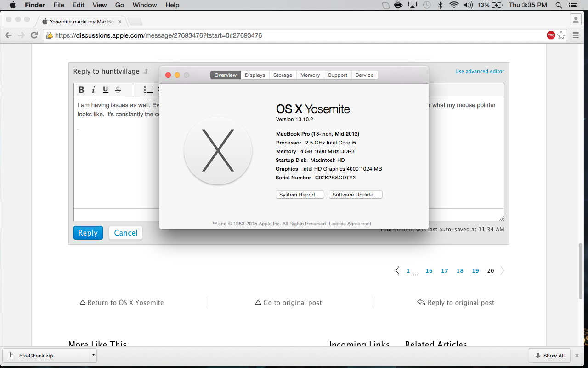Screen dimensions: 588x368
Task: Click Go to original post link
Action: point(288,303)
